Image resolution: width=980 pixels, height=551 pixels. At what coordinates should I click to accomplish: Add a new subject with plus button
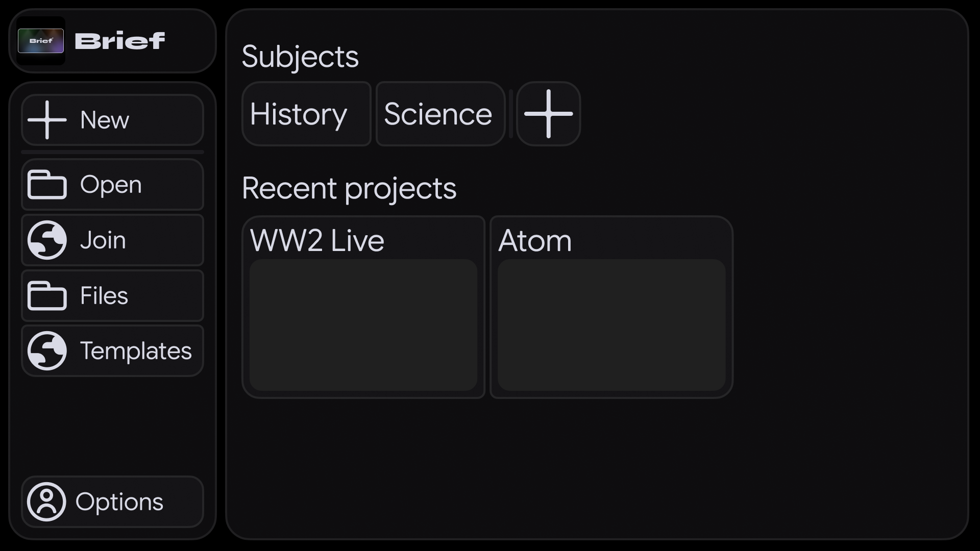coord(548,114)
